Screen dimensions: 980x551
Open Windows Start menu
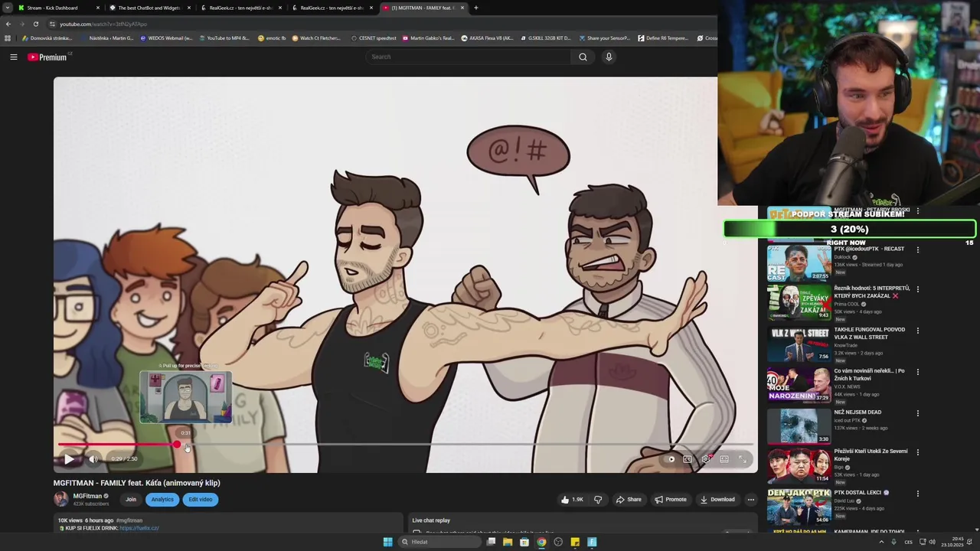point(387,542)
